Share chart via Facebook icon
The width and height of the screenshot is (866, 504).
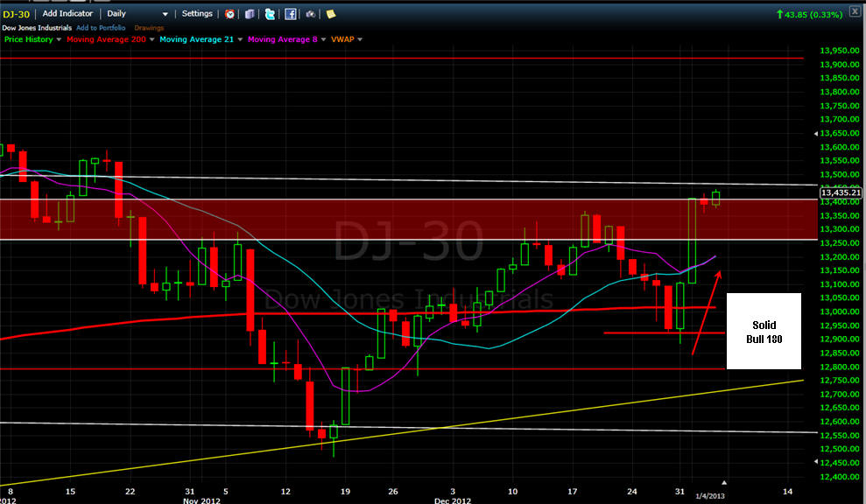coord(291,14)
